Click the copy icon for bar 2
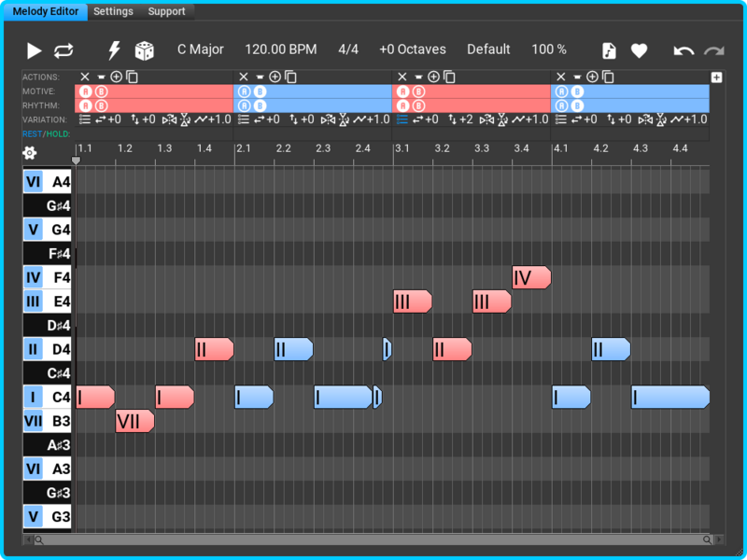 tap(290, 77)
